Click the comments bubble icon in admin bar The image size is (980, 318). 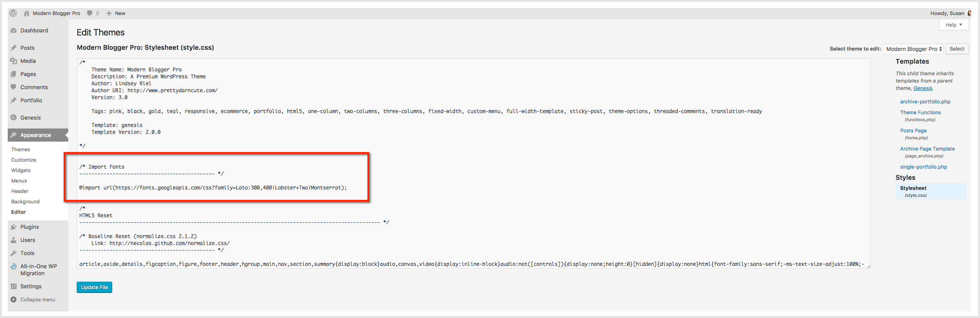[x=89, y=13]
